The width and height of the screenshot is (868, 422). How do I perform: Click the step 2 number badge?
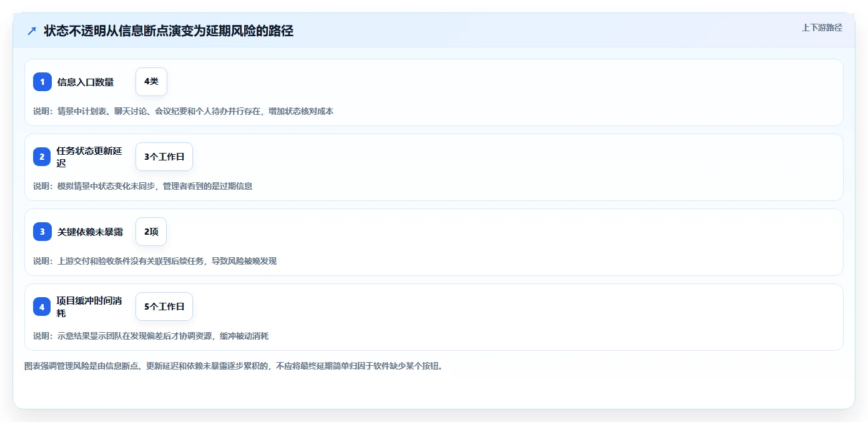coord(42,157)
